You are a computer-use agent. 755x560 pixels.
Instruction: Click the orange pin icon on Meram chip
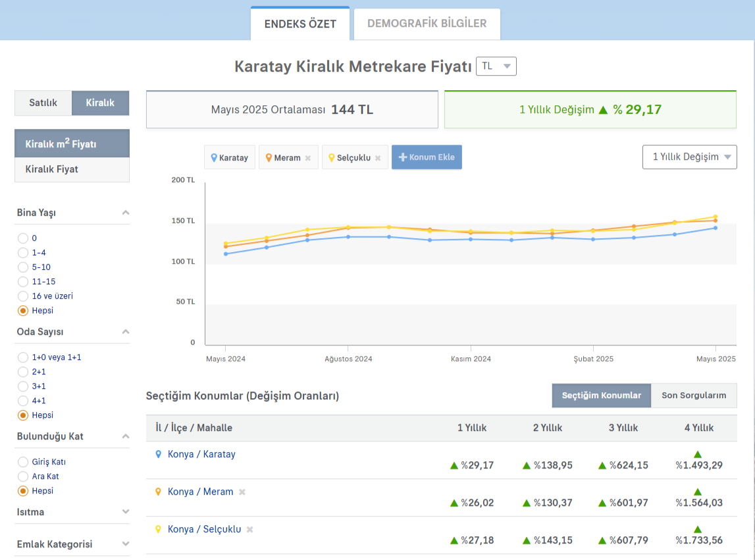tap(269, 158)
